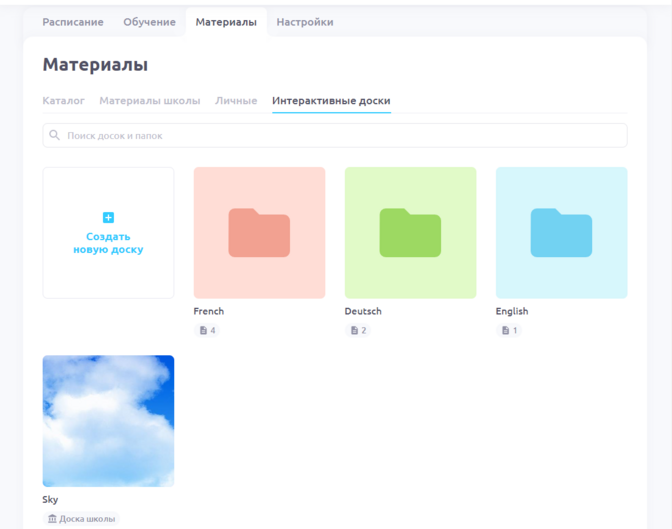Open the Sky board thumbnail
Viewport: 672px width, 529px height.
[x=108, y=421]
